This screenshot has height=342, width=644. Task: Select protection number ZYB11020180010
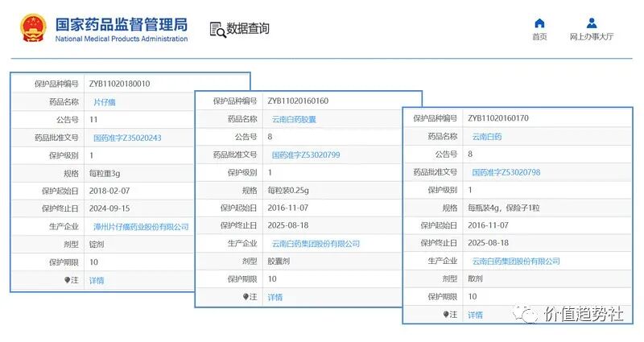119,84
